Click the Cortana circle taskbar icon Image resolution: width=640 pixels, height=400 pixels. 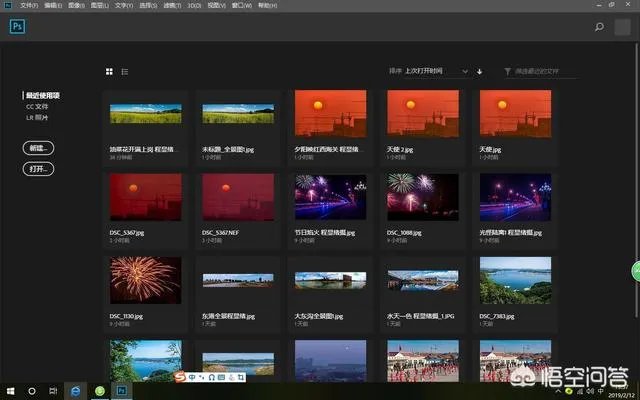[x=31, y=391]
